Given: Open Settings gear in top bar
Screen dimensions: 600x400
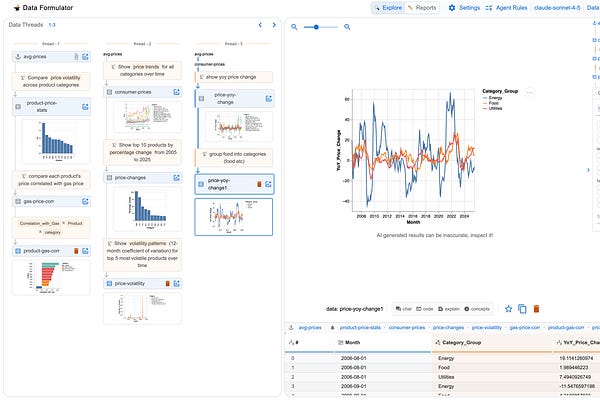Looking at the screenshot, I should pyautogui.click(x=464, y=8).
